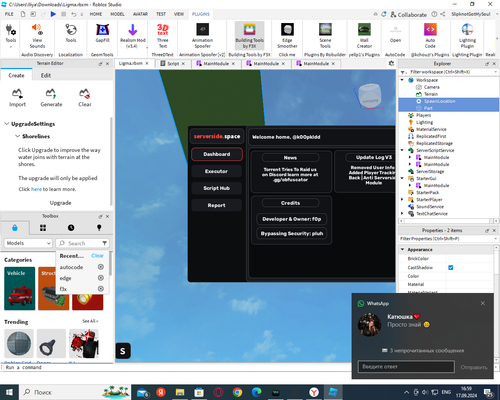Collapse the Workspace tree node
500x400 pixels.
[402, 80]
